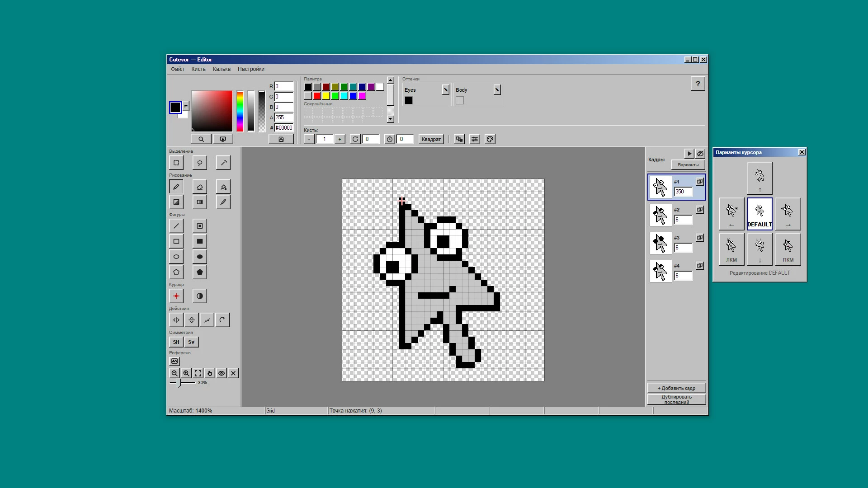Open the Настройки menu

(251, 69)
